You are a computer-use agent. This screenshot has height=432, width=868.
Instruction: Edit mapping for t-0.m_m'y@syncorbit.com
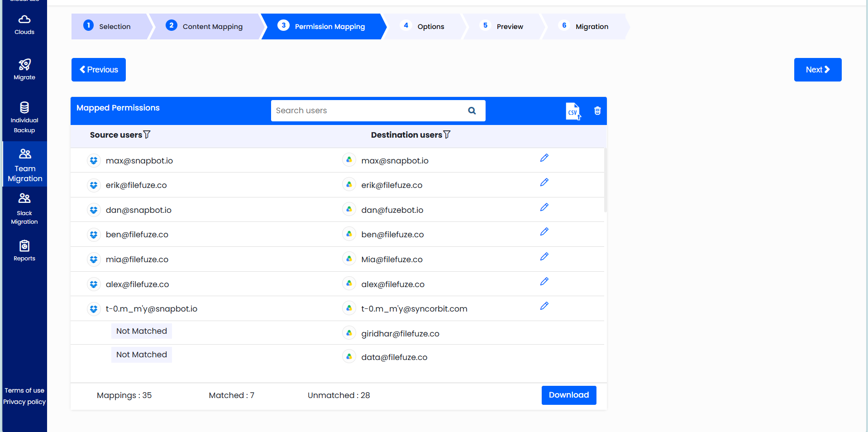(x=544, y=306)
